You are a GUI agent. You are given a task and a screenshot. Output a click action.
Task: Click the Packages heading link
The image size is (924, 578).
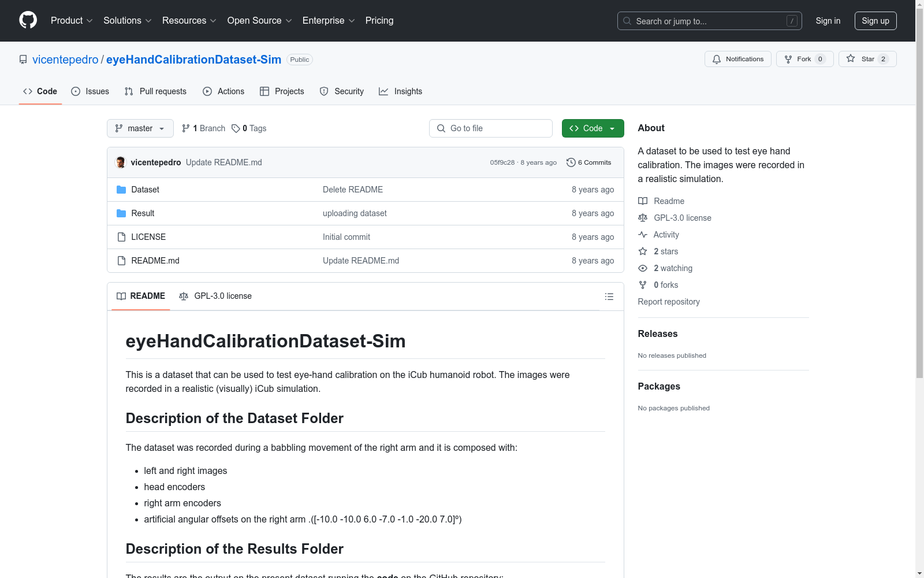pyautogui.click(x=659, y=386)
